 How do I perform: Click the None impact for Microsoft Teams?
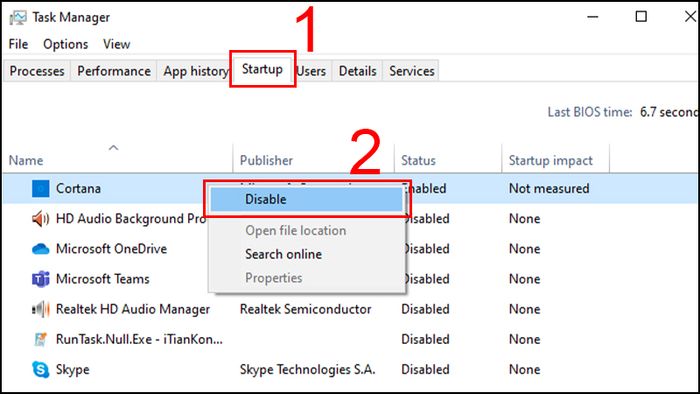[x=525, y=279]
